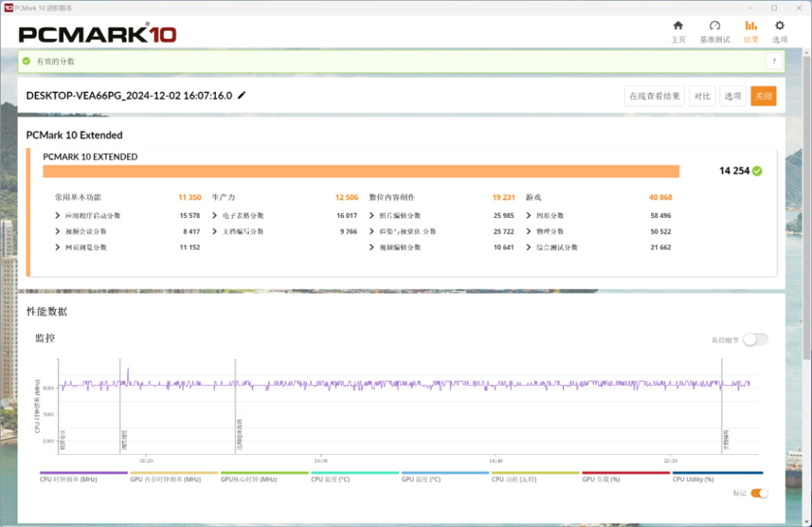Click the 应用程序启动 marker line in chart
Viewport: 812px width, 527px height.
coord(235,407)
